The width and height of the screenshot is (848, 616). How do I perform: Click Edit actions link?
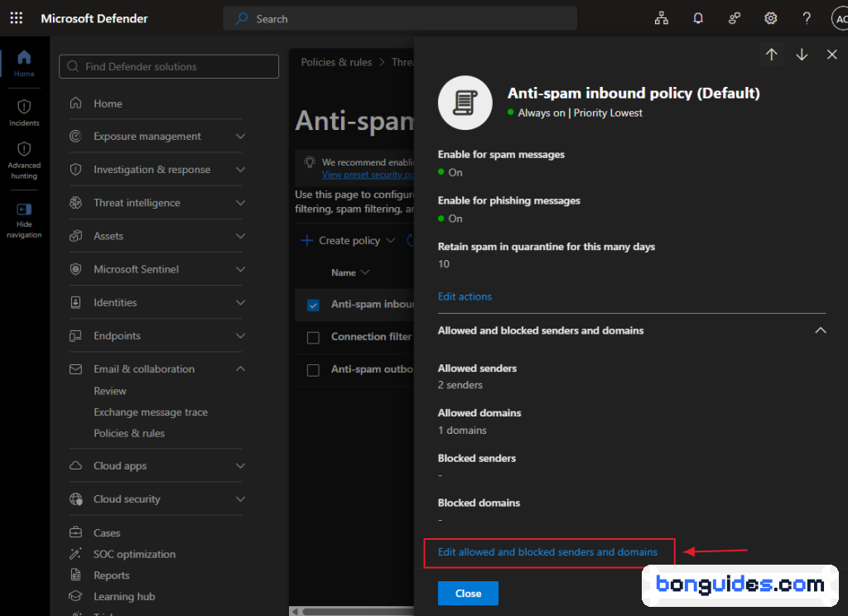[x=465, y=296]
